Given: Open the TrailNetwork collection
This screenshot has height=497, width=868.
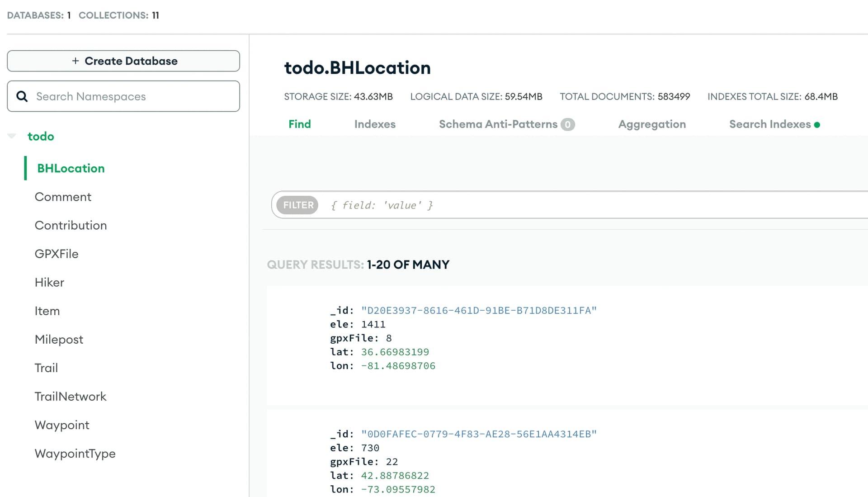Looking at the screenshot, I should coord(70,396).
